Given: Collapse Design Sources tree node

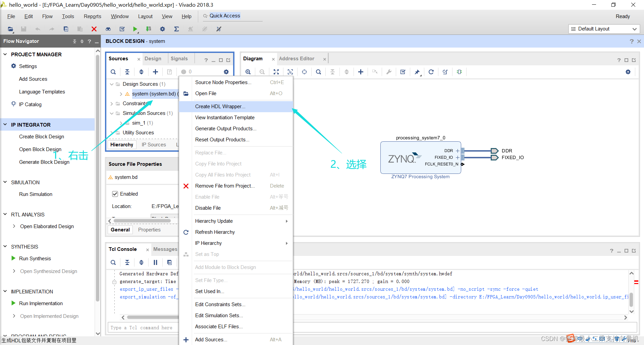Looking at the screenshot, I should tap(112, 84).
